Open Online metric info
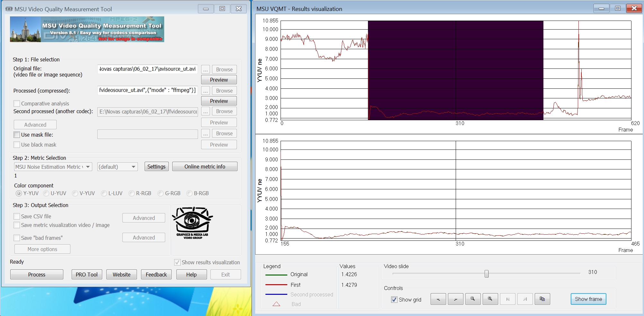 pyautogui.click(x=205, y=167)
